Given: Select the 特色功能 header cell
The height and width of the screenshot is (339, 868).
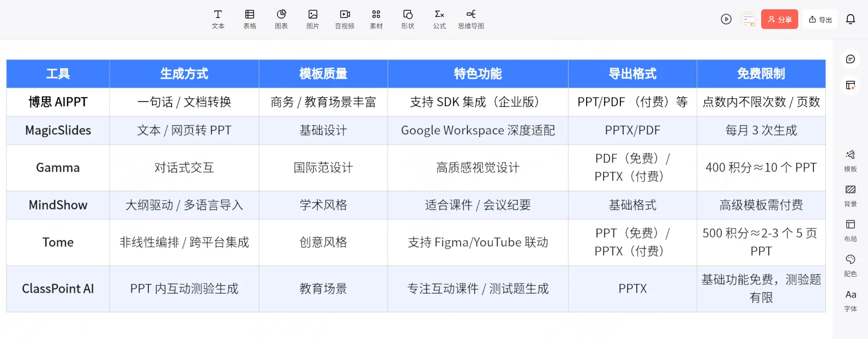Looking at the screenshot, I should (x=478, y=74).
